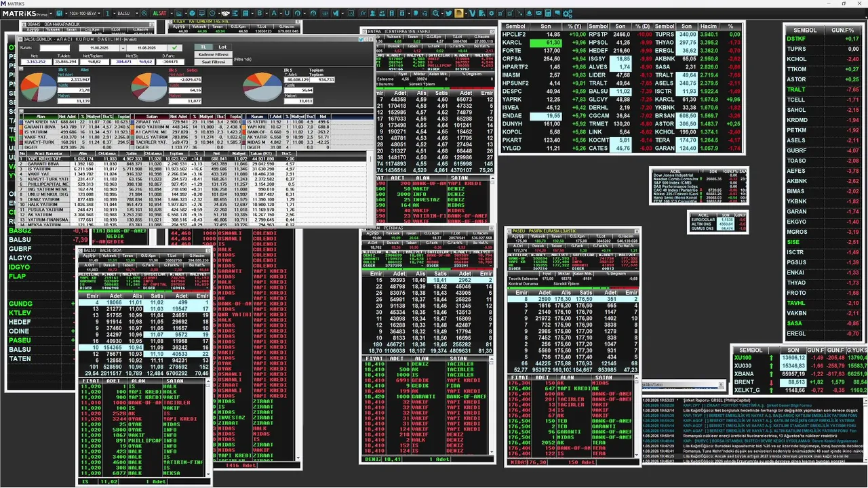Click the Twitter bird icon in main toolbar
This screenshot has height=488, width=868.
pyautogui.click(x=448, y=13)
